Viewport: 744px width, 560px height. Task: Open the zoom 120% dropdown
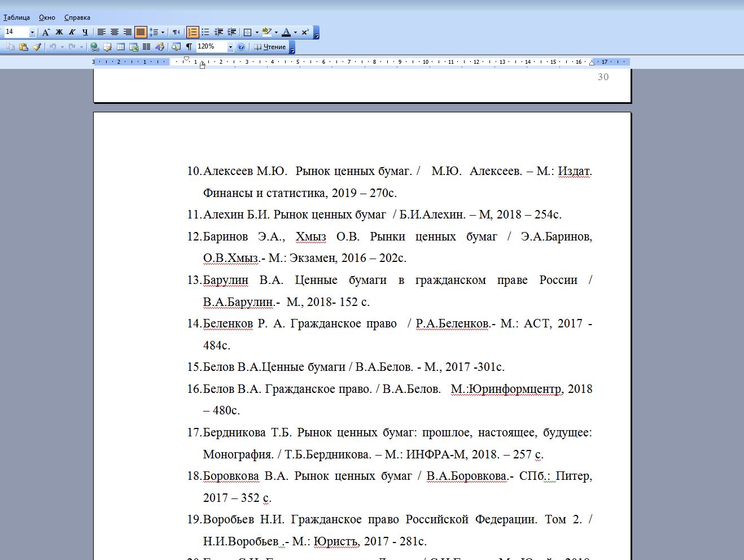230,47
